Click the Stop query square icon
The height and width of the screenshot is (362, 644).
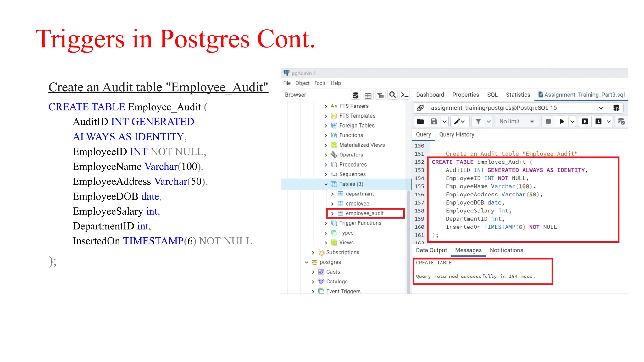548,122
